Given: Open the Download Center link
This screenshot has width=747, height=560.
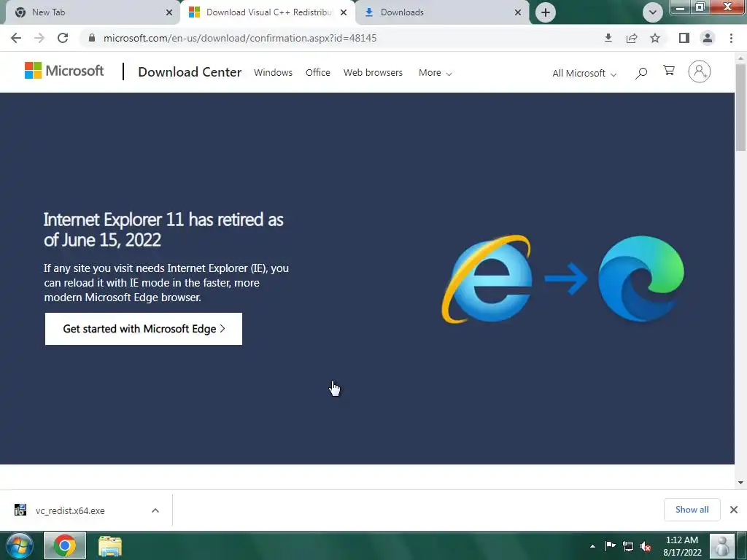Looking at the screenshot, I should pyautogui.click(x=190, y=72).
